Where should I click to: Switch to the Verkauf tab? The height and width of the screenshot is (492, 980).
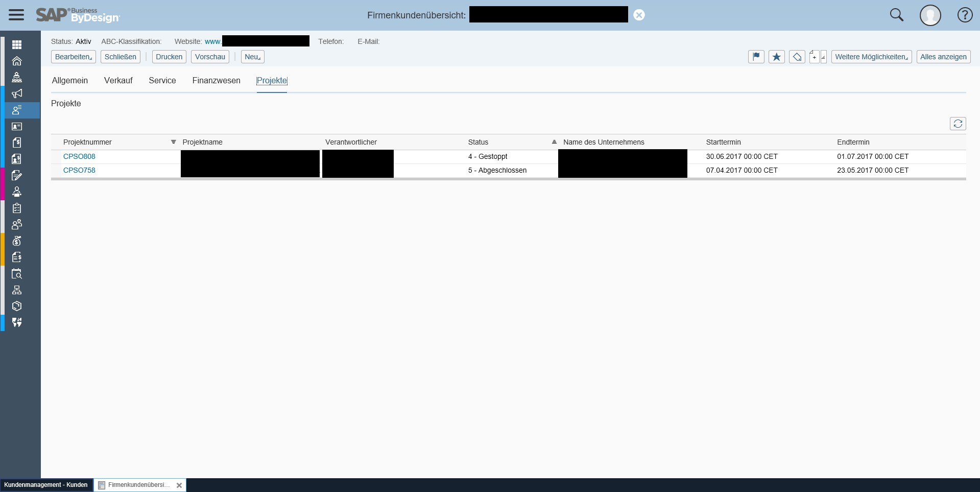[x=118, y=81]
